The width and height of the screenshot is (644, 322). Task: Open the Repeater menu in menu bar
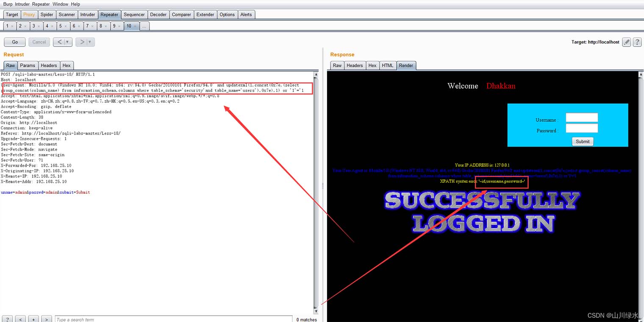(x=42, y=4)
